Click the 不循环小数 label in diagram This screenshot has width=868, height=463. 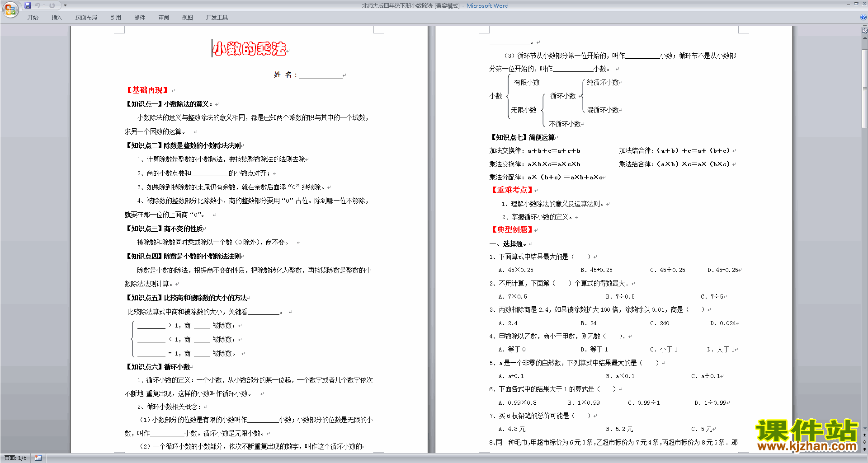click(x=565, y=124)
